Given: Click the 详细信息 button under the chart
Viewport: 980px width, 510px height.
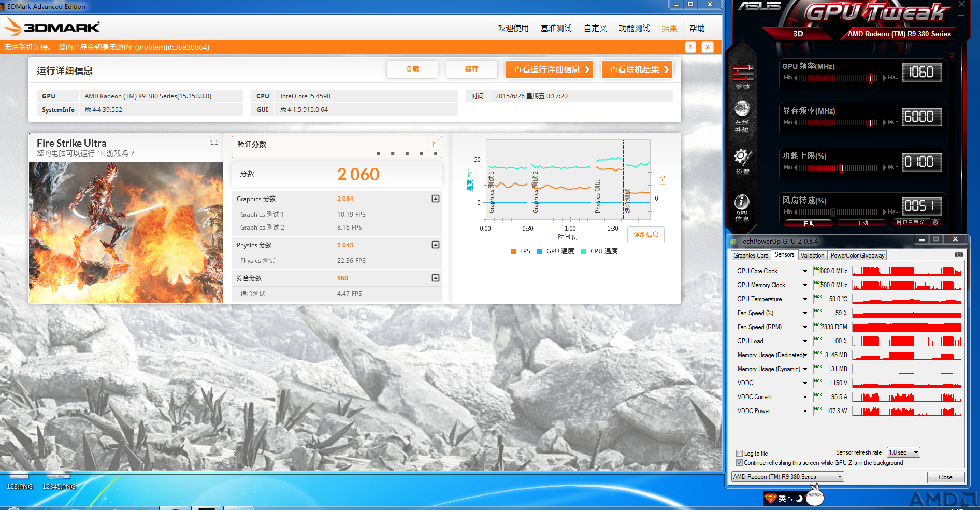Looking at the screenshot, I should pos(646,235).
